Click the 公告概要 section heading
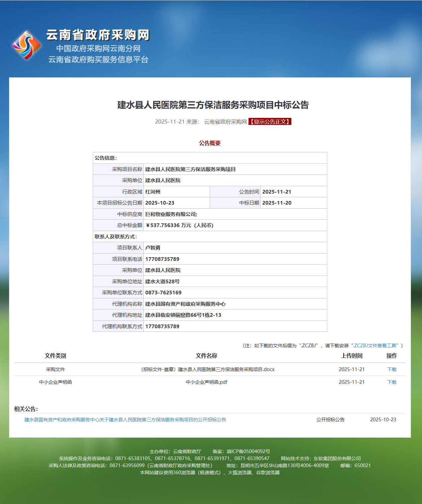Screen dimensions: 422x504 pos(210,143)
